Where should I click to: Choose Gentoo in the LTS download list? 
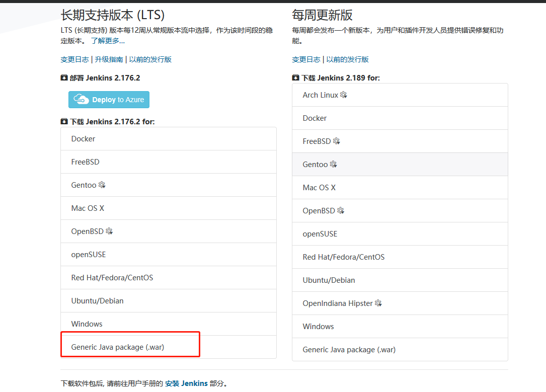coord(169,185)
